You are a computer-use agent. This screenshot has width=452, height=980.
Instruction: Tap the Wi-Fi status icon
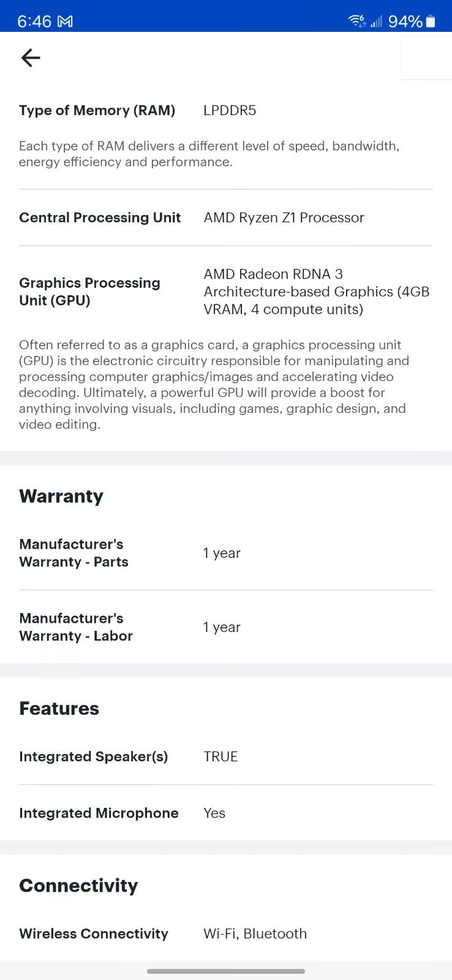356,21
